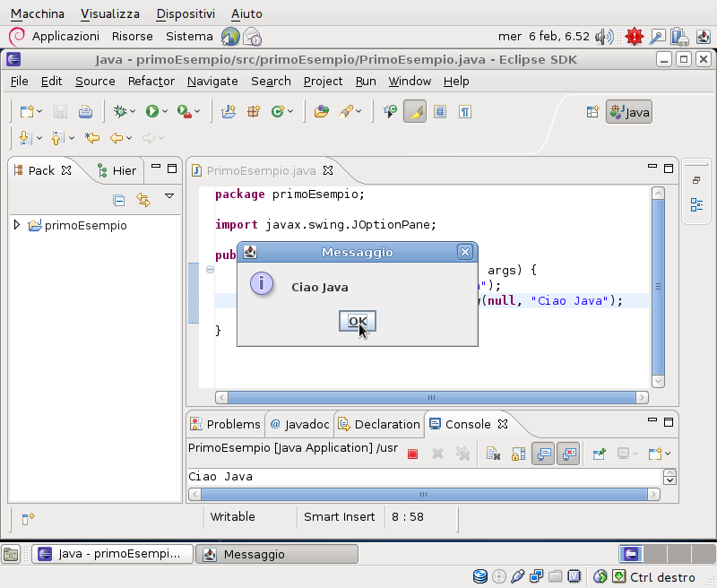Screen dimensions: 717x588
Task: Open dropdown next to Debug icon
Action: [133, 111]
